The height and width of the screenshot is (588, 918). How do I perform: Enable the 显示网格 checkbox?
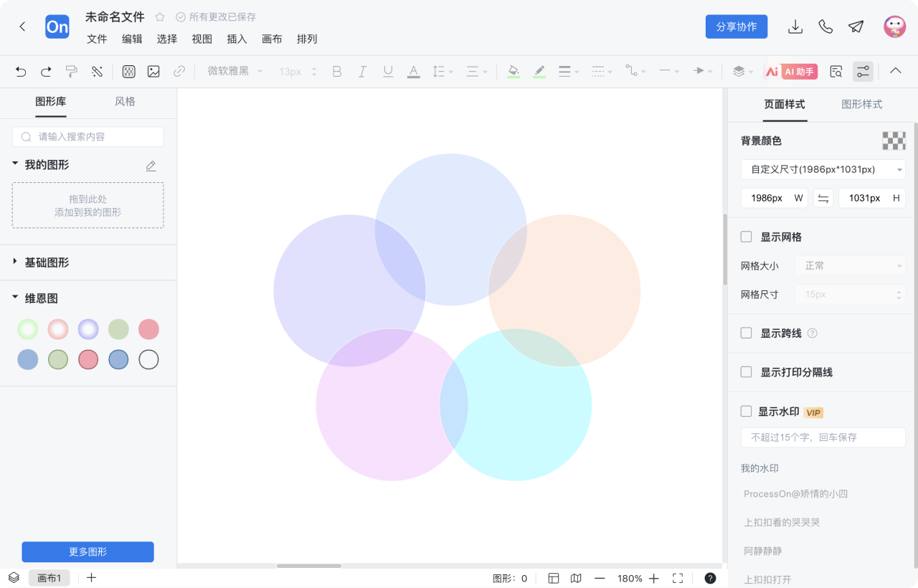pos(746,237)
